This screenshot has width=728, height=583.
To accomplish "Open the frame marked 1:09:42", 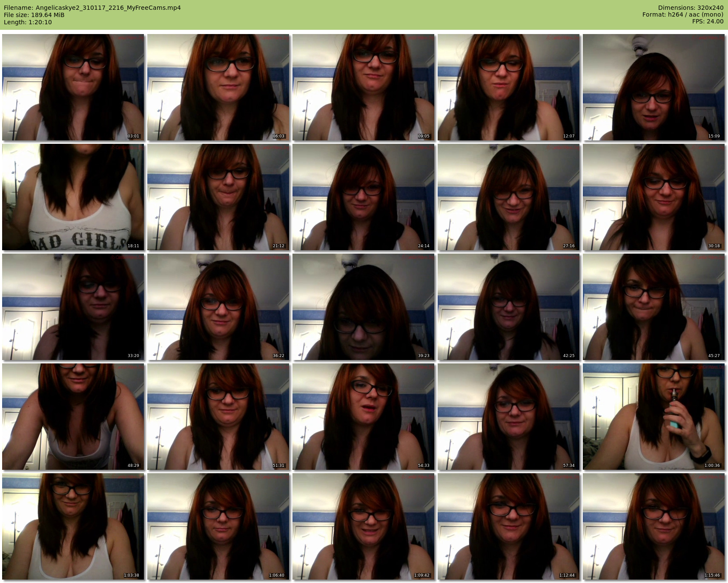I will pos(364,526).
